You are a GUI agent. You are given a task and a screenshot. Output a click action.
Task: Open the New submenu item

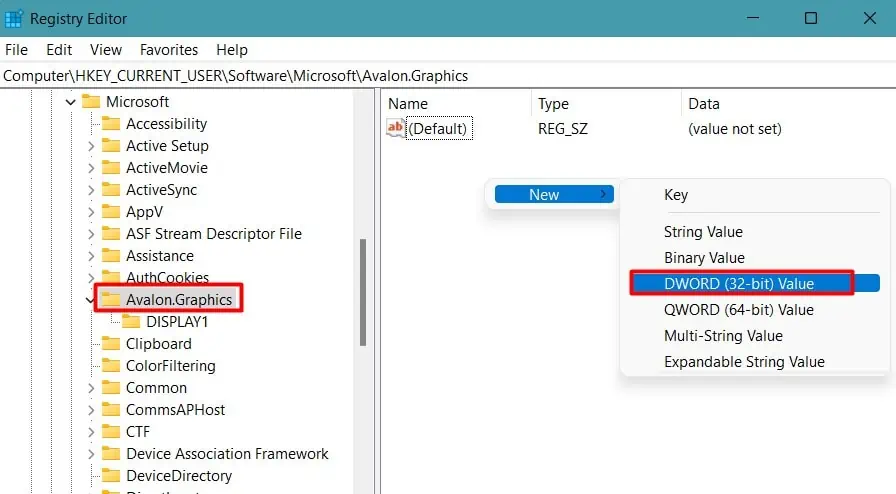(x=554, y=194)
